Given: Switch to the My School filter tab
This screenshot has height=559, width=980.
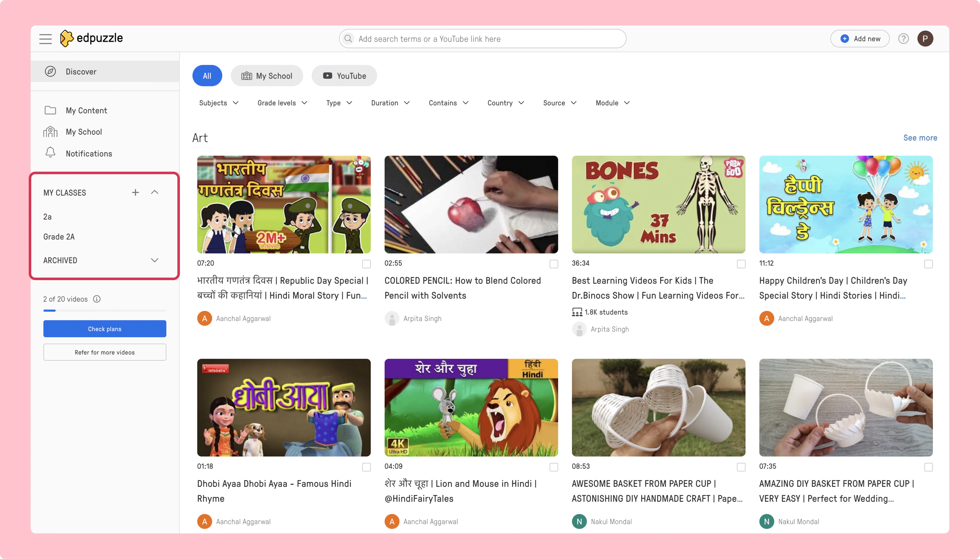Looking at the screenshot, I should click(267, 76).
